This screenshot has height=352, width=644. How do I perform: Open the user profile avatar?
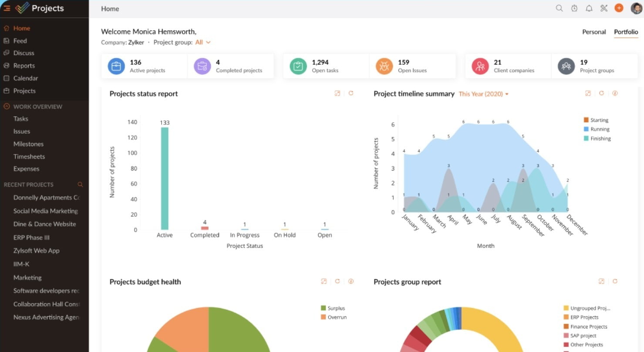click(x=636, y=8)
